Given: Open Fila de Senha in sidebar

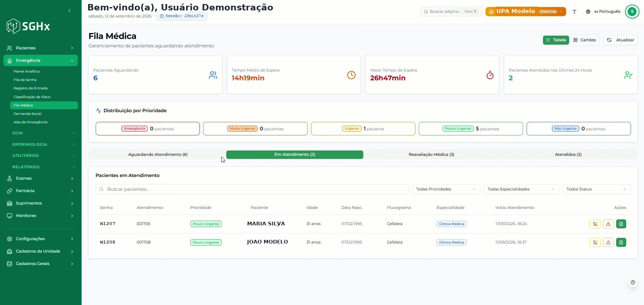Looking at the screenshot, I should pyautogui.click(x=44, y=80).
